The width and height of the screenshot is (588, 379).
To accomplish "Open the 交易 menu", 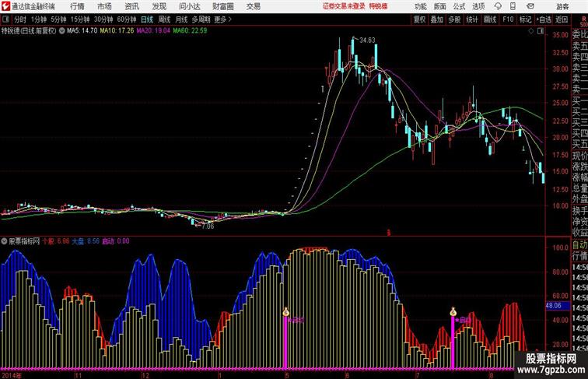I will coord(253,6).
